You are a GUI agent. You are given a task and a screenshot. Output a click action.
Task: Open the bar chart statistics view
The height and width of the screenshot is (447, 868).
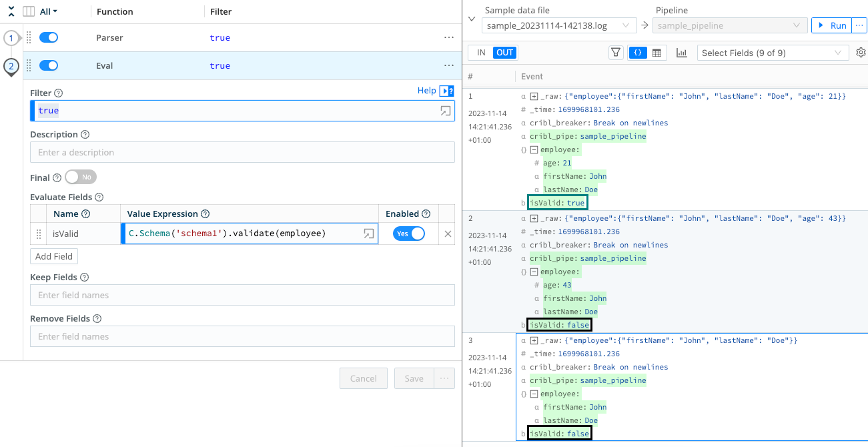pos(681,53)
